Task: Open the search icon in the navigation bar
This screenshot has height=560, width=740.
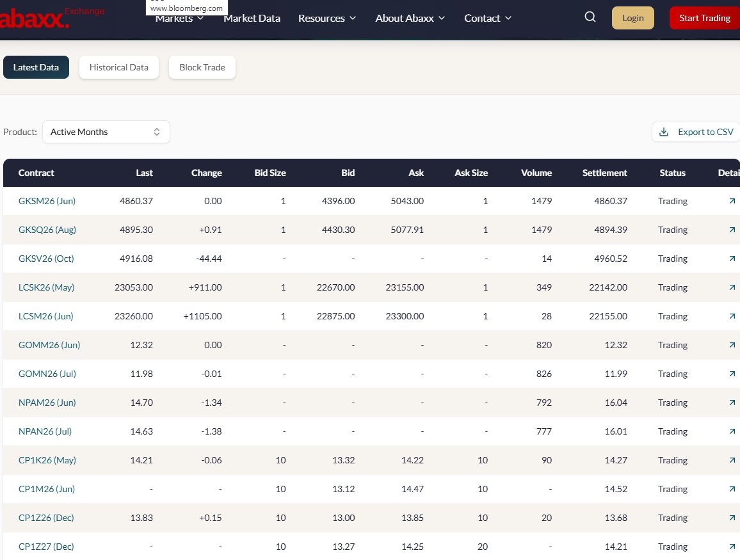Action: click(589, 17)
